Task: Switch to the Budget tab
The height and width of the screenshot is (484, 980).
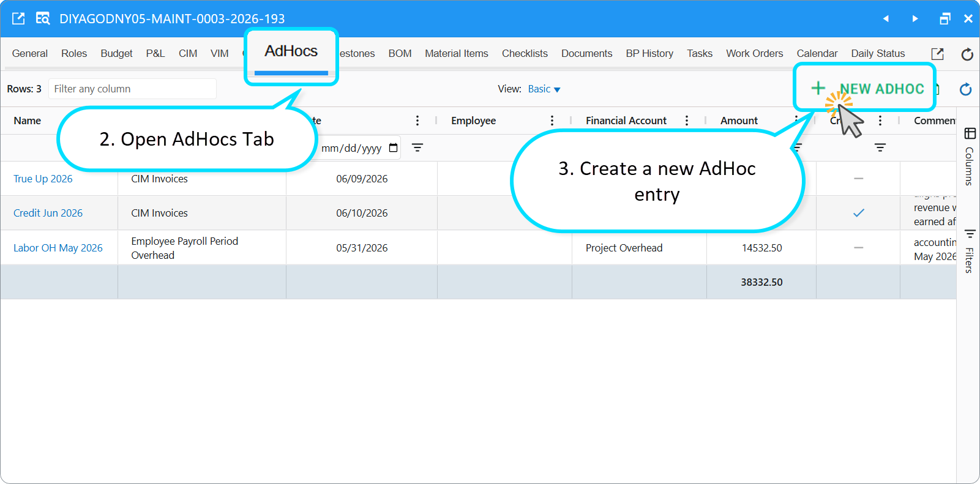Action: coord(116,53)
